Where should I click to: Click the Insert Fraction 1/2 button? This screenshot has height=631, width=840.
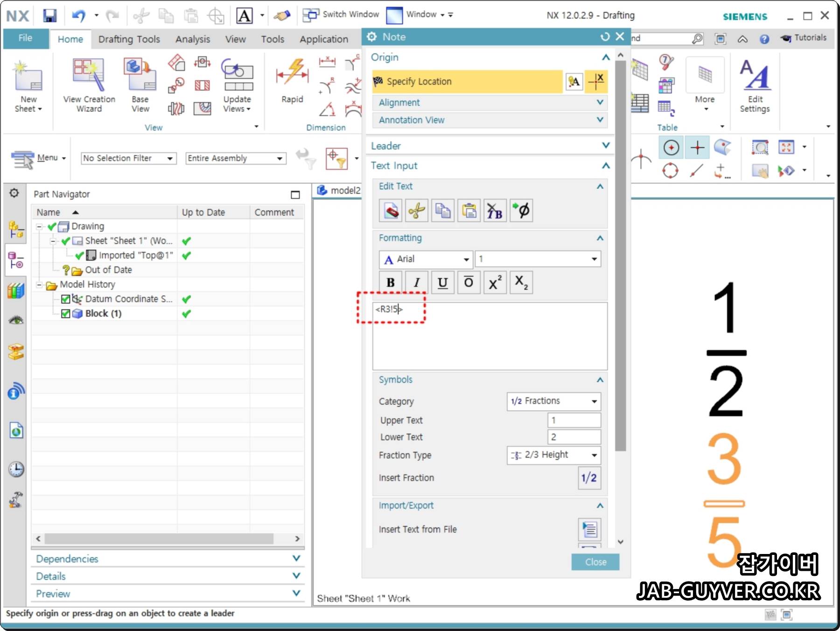(x=589, y=478)
